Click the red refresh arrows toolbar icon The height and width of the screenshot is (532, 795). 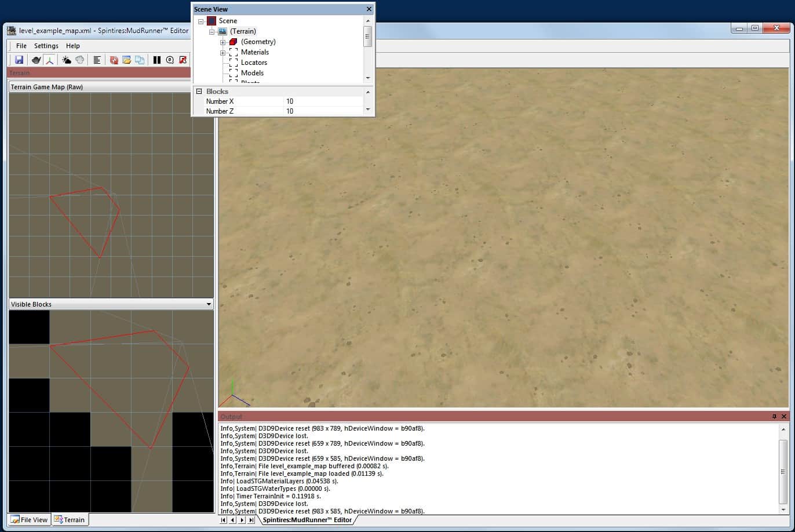pos(114,60)
